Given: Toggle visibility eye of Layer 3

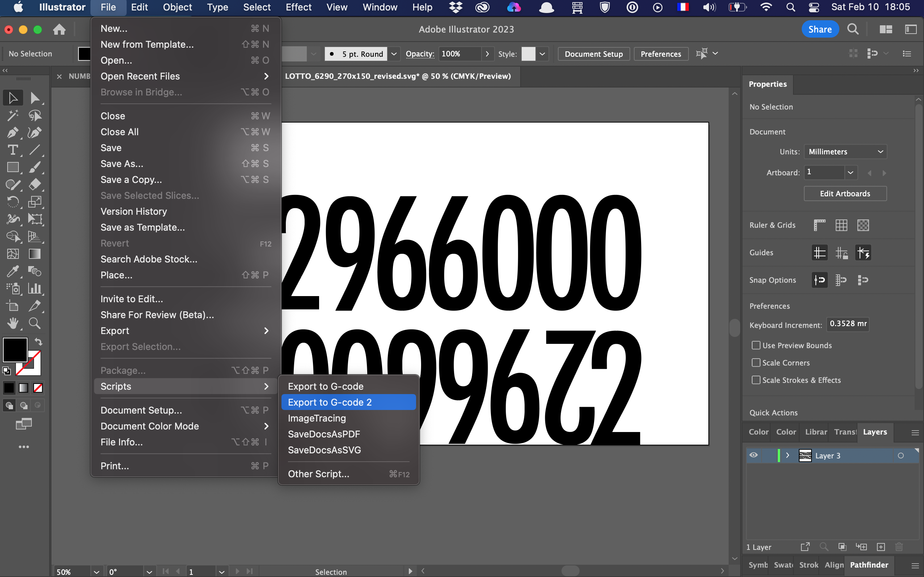Looking at the screenshot, I should [753, 455].
